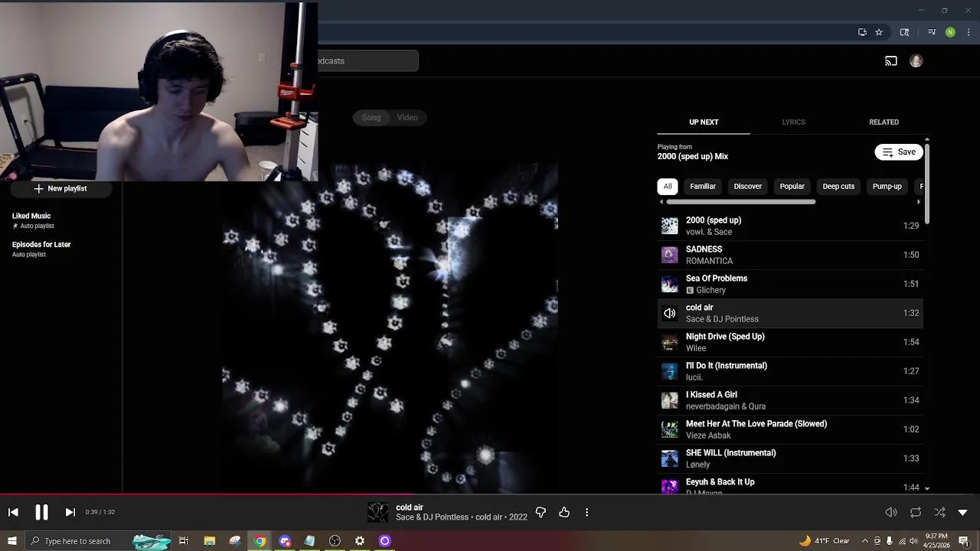Select the Discover filter chip
The width and height of the screenshot is (980, 551).
click(x=747, y=187)
